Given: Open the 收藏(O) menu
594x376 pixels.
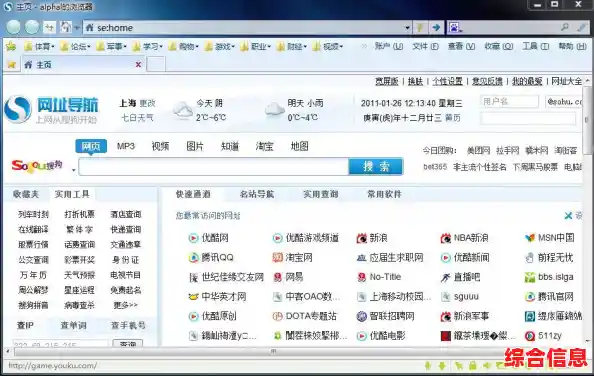Looking at the screenshot, I should click(x=499, y=46).
